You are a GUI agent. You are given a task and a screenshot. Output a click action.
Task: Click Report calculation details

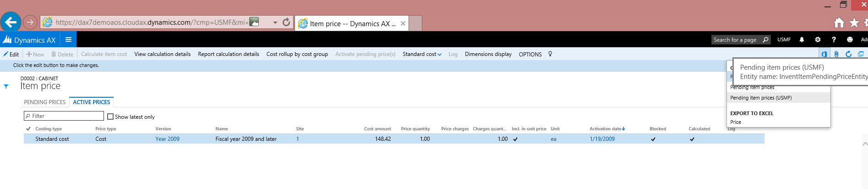point(229,54)
